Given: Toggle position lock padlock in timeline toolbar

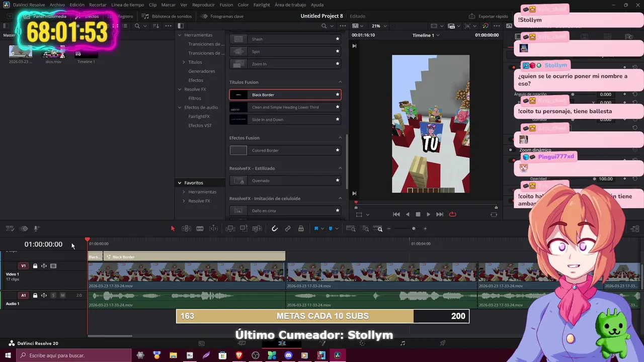Looking at the screenshot, I should 301,229.
